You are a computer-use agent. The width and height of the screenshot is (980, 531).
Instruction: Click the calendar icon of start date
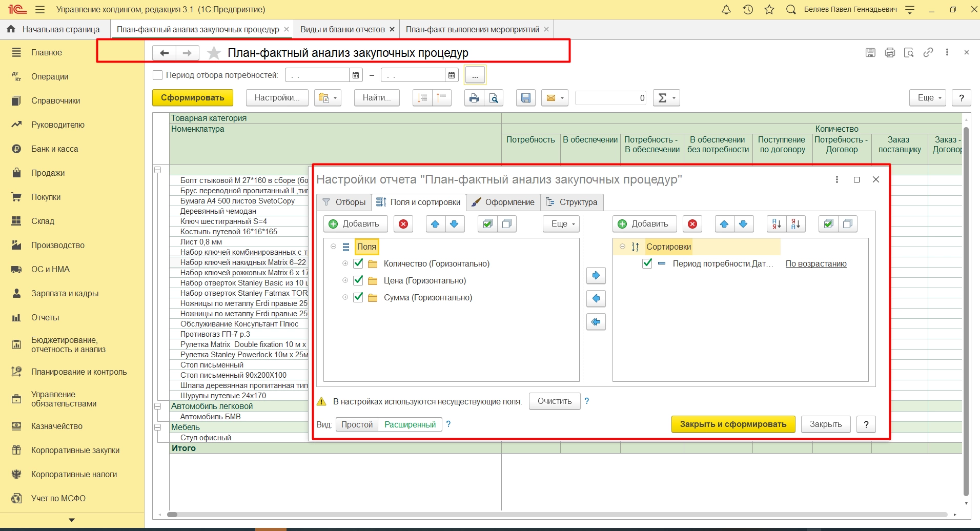click(356, 75)
